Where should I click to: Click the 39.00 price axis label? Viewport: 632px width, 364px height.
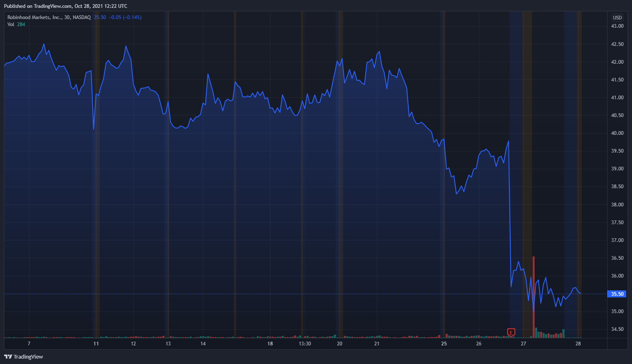(618, 169)
